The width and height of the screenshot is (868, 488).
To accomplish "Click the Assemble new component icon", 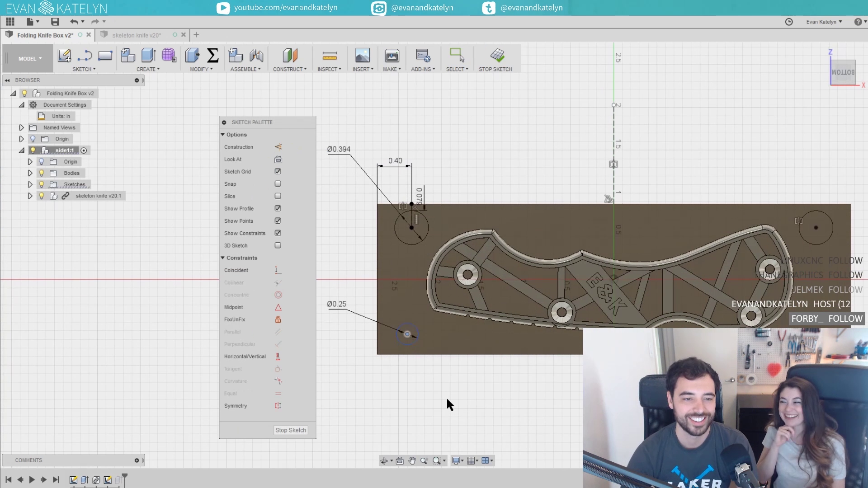I will 236,56.
